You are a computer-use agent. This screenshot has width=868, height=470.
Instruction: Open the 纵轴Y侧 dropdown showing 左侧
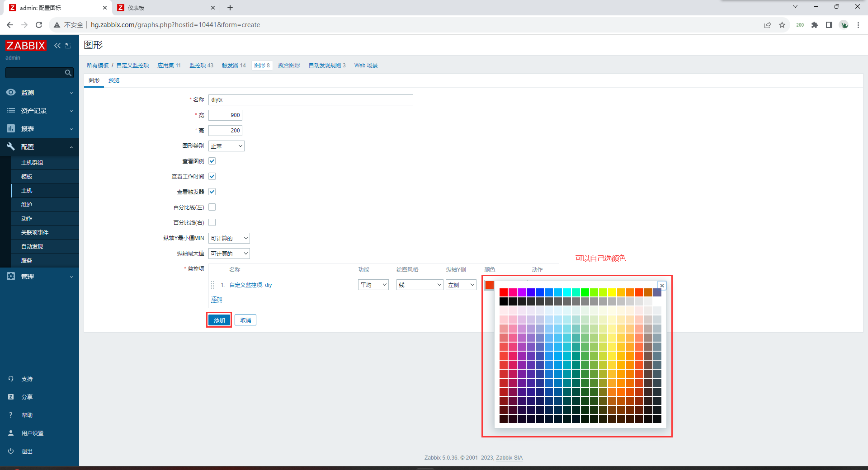click(x=461, y=285)
